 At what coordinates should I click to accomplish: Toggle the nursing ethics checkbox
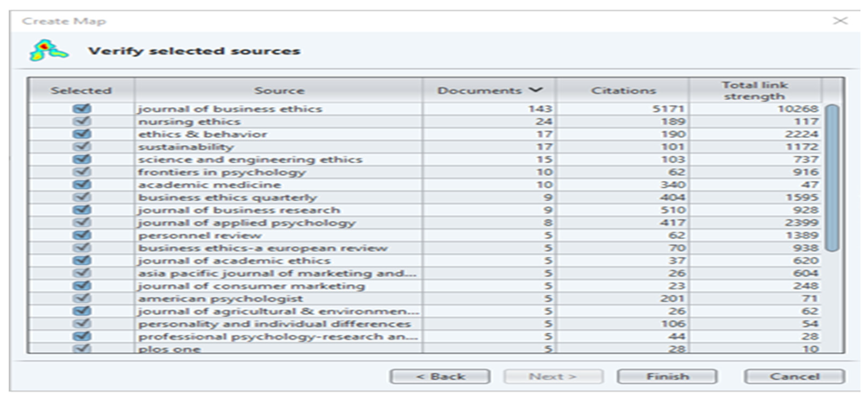[82, 121]
